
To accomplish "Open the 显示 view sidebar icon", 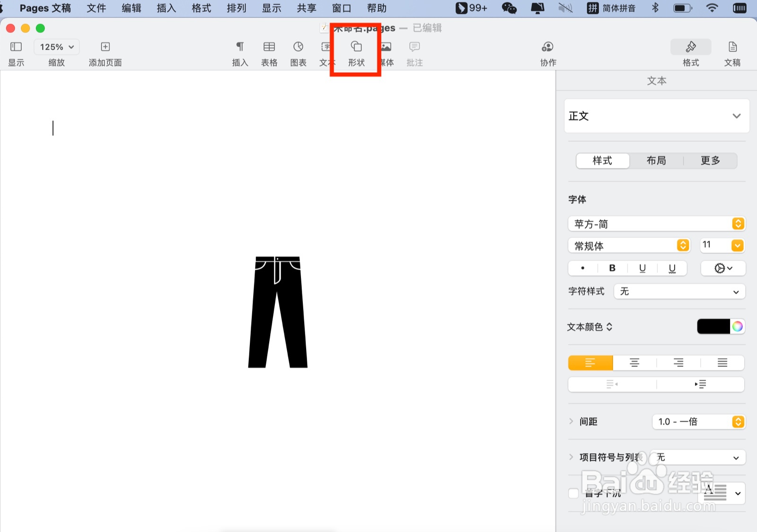I will (x=16, y=47).
